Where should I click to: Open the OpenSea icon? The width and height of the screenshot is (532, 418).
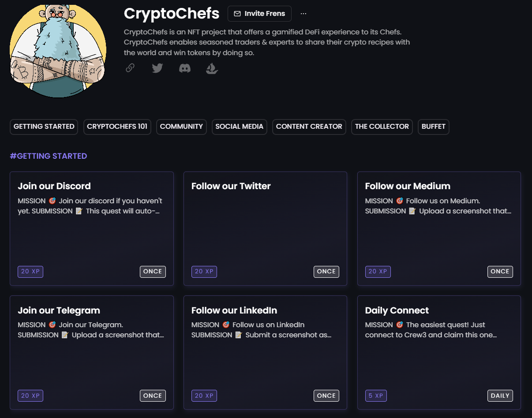[212, 68]
